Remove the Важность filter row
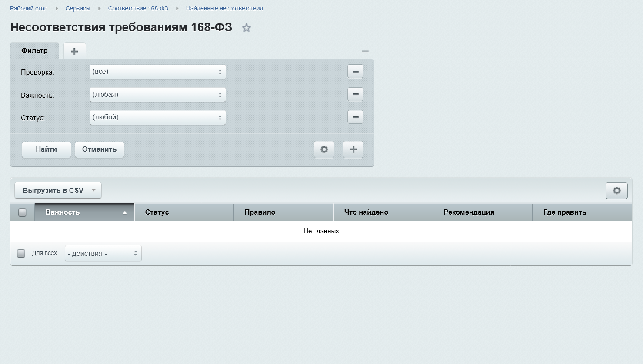This screenshot has height=364, width=643. point(355,94)
